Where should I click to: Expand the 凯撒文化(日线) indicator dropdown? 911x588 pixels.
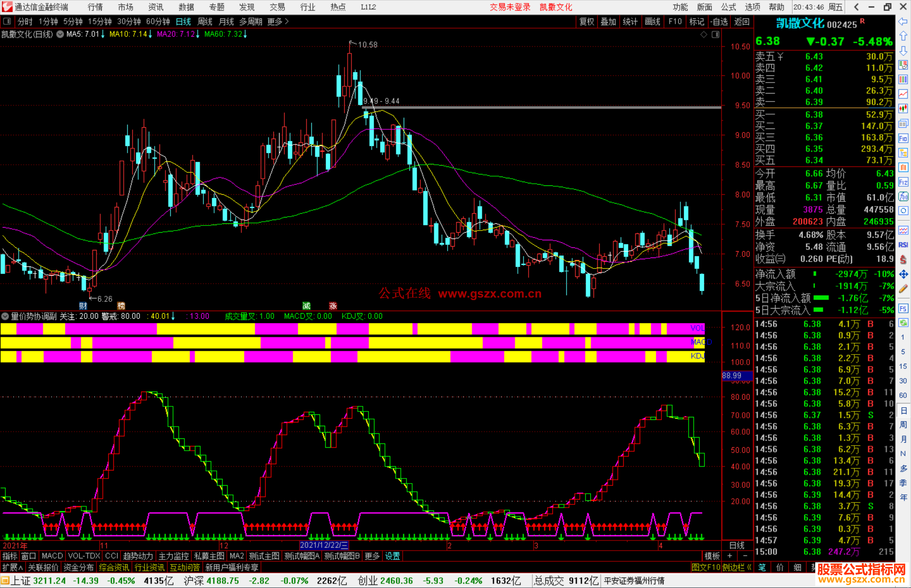click(x=60, y=34)
